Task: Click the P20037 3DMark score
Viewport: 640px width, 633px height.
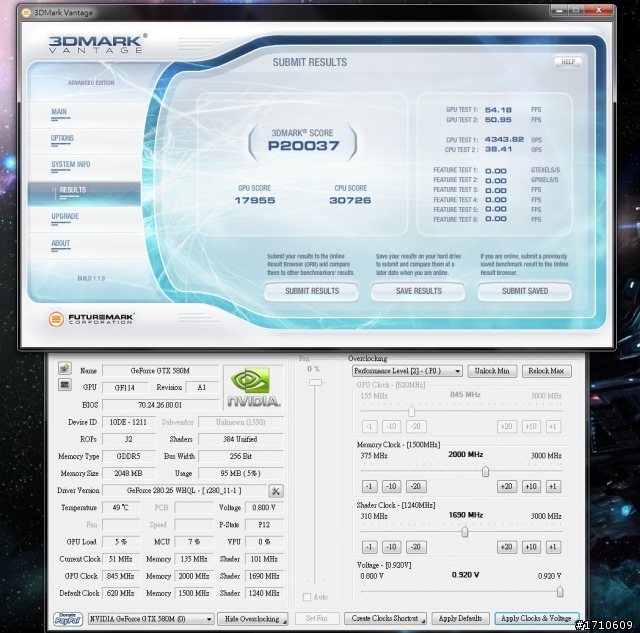Action: tap(303, 146)
